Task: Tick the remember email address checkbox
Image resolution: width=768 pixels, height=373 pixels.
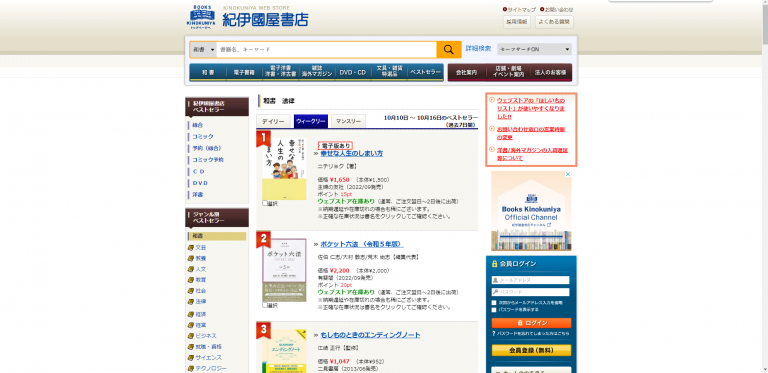Action: pos(494,303)
